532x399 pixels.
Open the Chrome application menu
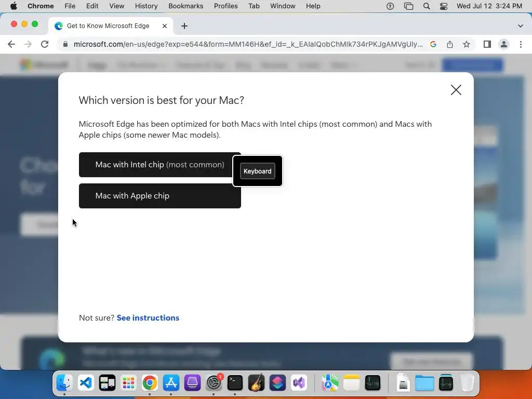[x=41, y=6]
